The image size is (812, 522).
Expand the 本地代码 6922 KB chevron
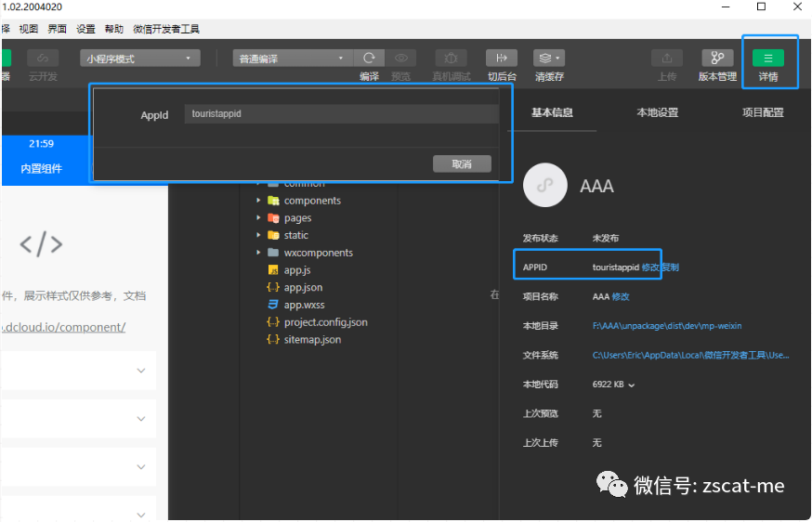click(631, 385)
